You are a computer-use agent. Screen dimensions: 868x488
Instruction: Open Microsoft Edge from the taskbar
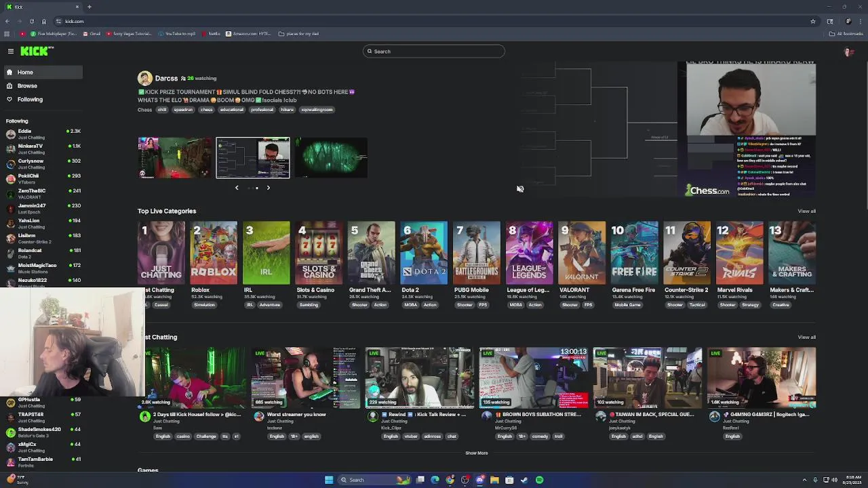(435, 480)
